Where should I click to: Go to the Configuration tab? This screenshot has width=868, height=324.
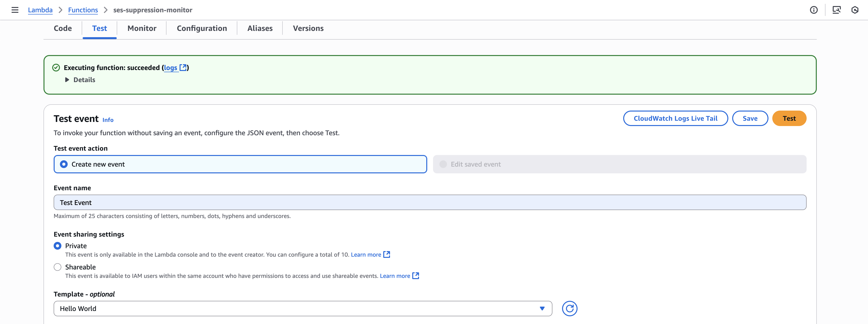(x=202, y=28)
